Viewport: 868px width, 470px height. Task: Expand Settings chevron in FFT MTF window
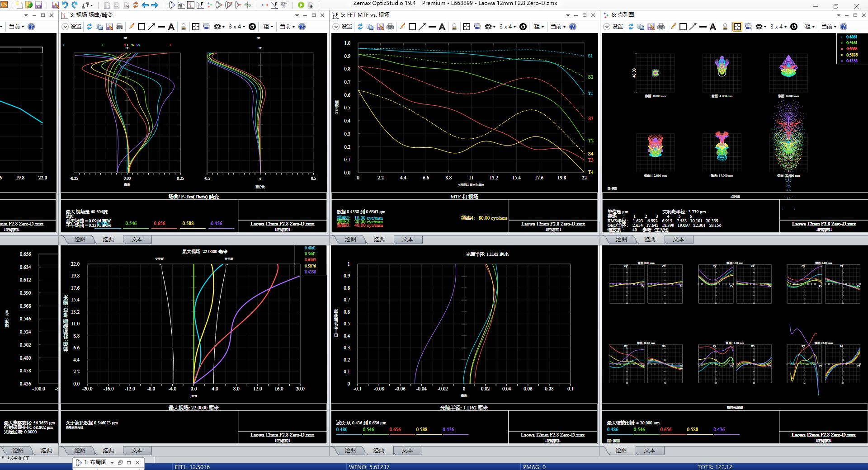pyautogui.click(x=336, y=27)
